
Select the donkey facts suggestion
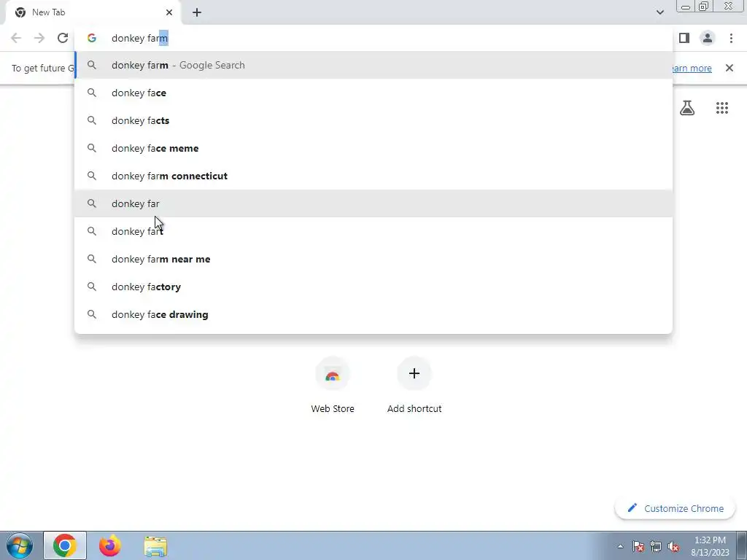[x=373, y=120]
